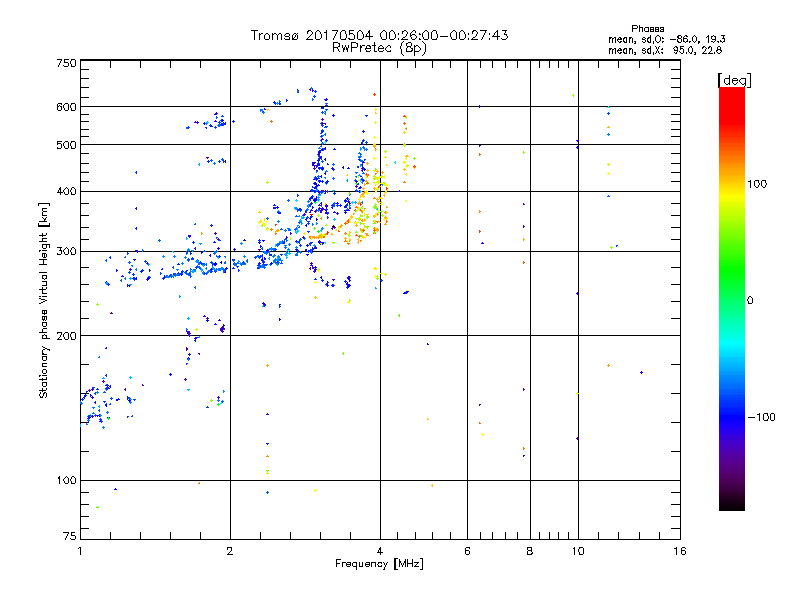
Task: Click the plot title showing Tromsø 20170504
Action: (x=379, y=35)
